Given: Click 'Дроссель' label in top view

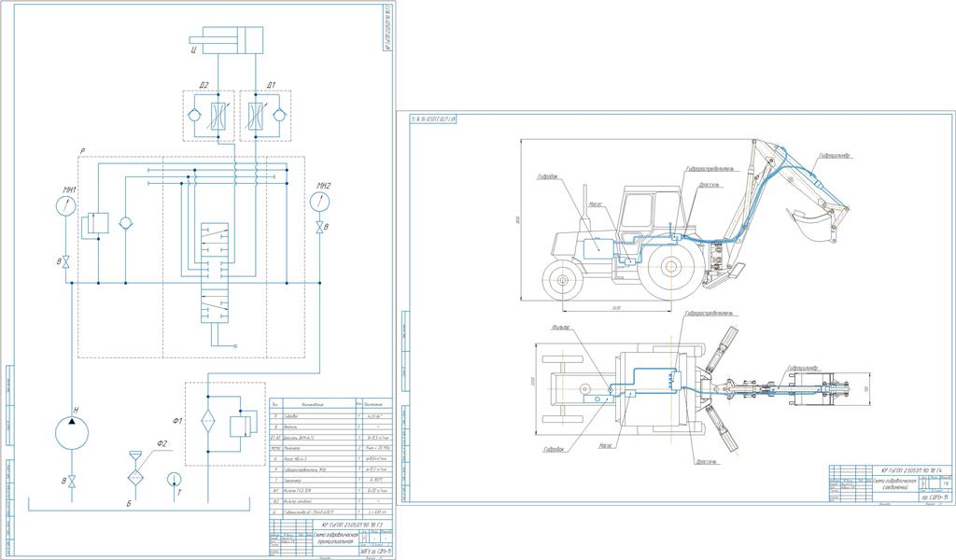Looking at the screenshot, I should [x=707, y=462].
